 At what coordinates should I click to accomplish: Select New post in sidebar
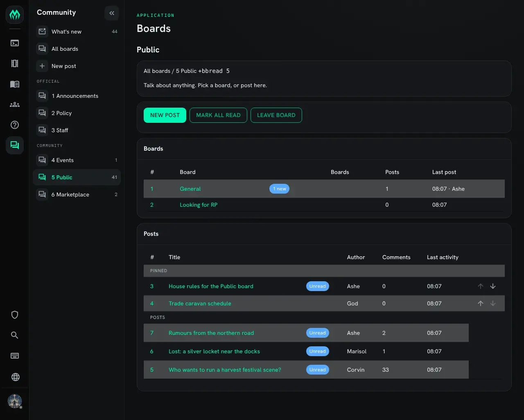(x=77, y=66)
